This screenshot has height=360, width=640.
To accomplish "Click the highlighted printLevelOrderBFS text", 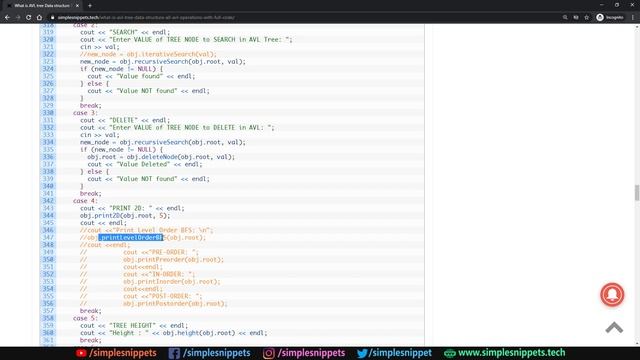I will (x=131, y=238).
